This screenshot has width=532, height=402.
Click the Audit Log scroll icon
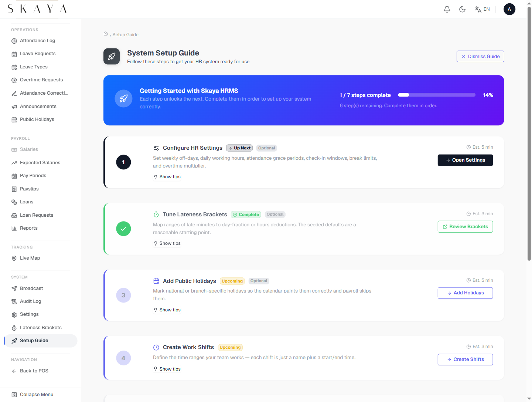pos(14,301)
